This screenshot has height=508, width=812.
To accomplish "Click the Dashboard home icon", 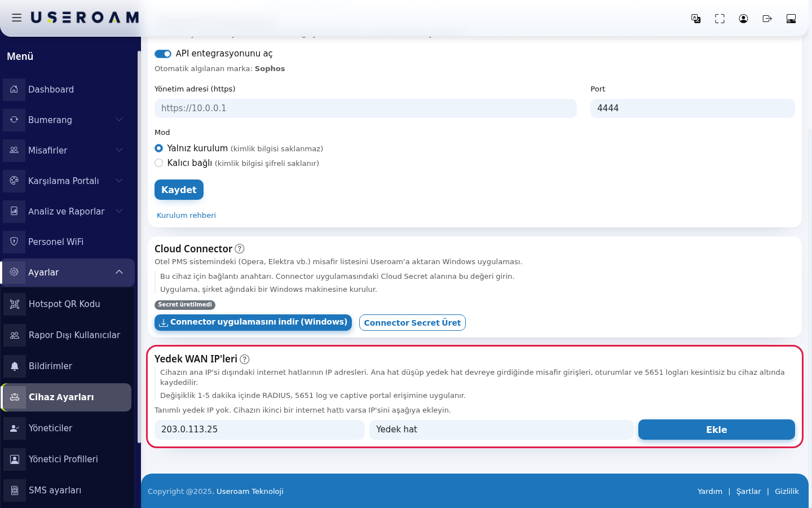I will pyautogui.click(x=14, y=89).
